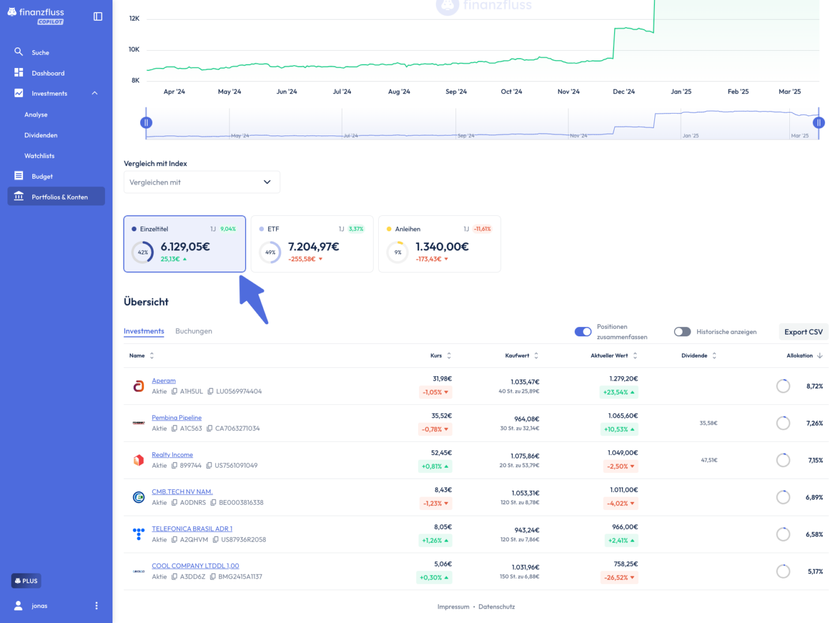Click the Realty Income company logo
Screen dimensions: 840x623
(138, 460)
